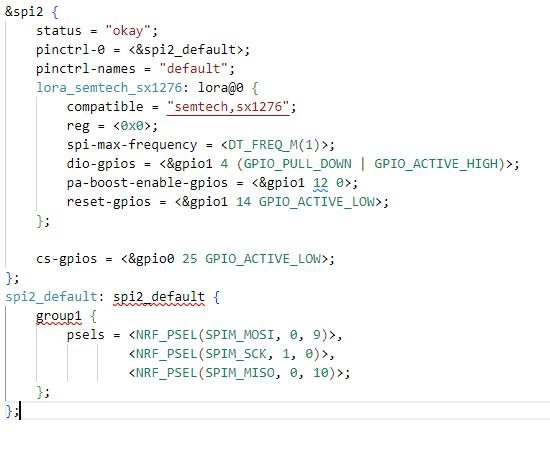Click GPIO_ACTIVE_HIGH flag in dio-gpios
The height and width of the screenshot is (473, 550).
point(437,164)
